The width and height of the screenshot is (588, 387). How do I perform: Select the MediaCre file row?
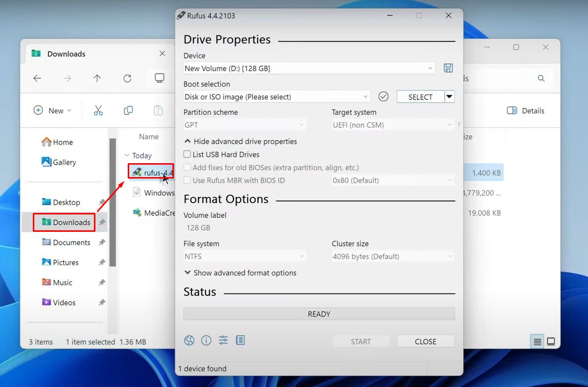[154, 213]
